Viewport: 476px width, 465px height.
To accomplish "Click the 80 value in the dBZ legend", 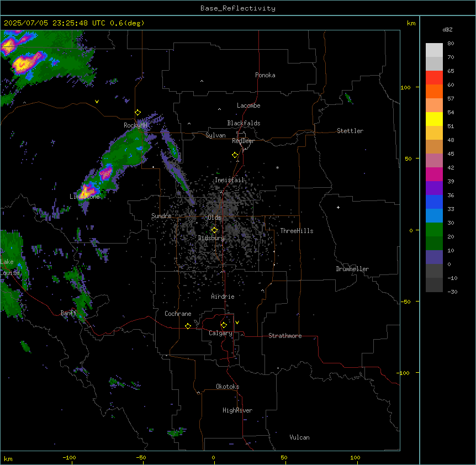I will (x=451, y=44).
